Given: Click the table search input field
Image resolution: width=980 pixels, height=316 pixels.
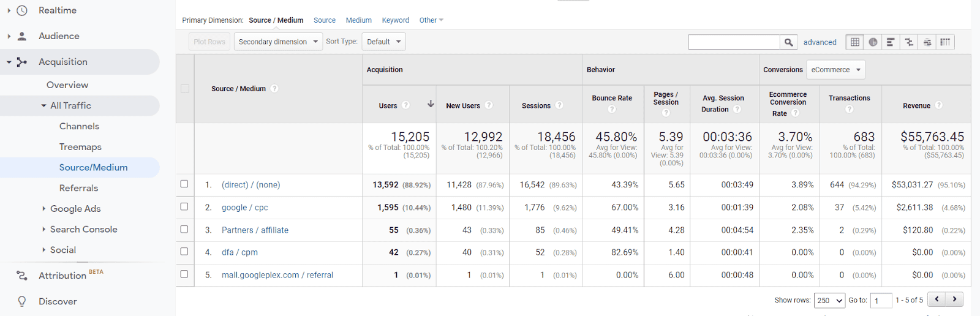Looking at the screenshot, I should (x=734, y=42).
